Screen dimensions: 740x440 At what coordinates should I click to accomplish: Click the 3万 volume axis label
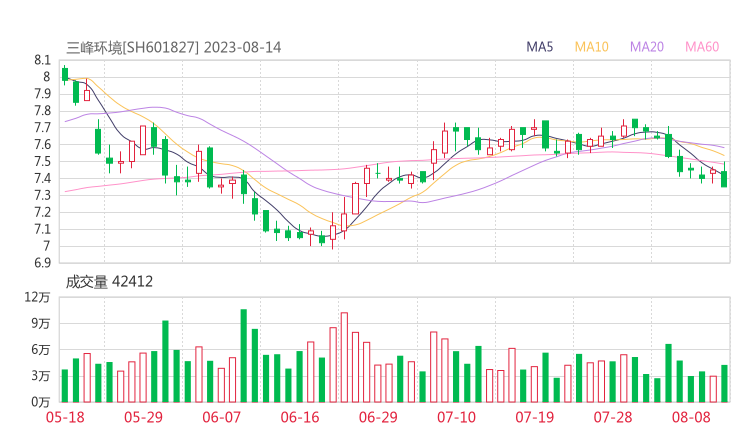(x=41, y=376)
